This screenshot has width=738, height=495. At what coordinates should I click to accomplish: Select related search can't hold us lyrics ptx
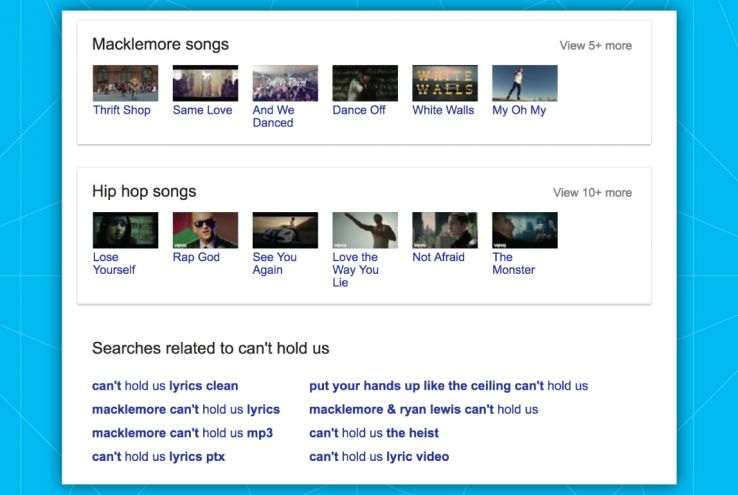click(x=158, y=456)
